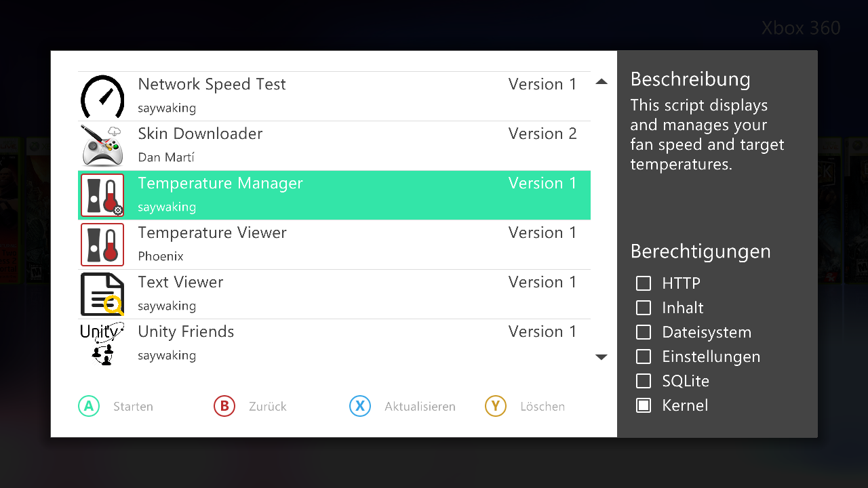Screen dimensions: 868x488
Task: Click the Aktualisieren button label
Action: pos(420,407)
